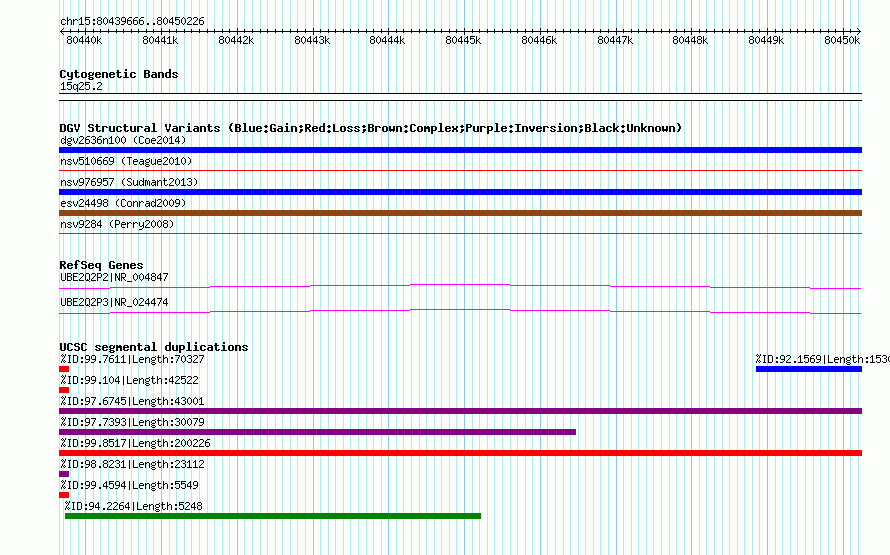Select the %ID:97.7393|Length:30079 purple bar

click(x=317, y=432)
